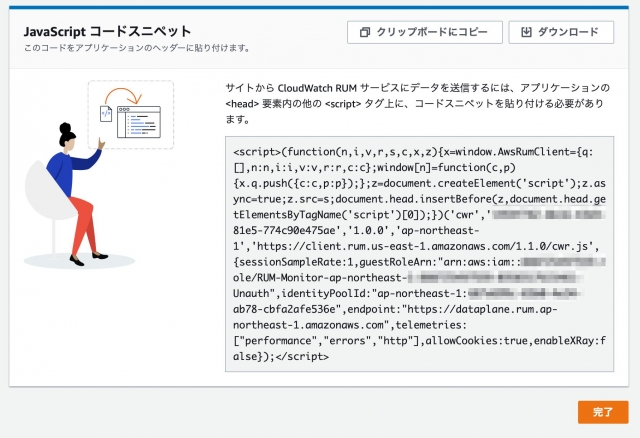This screenshot has width=640, height=438.
Task: Click the identityPoolId text in snippet
Action: 325,293
